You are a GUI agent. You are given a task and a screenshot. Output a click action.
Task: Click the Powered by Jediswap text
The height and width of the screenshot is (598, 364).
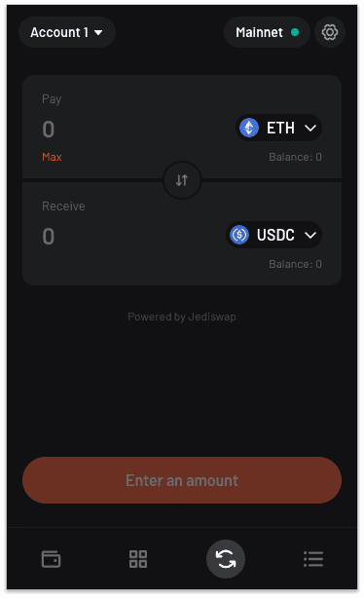pos(182,317)
